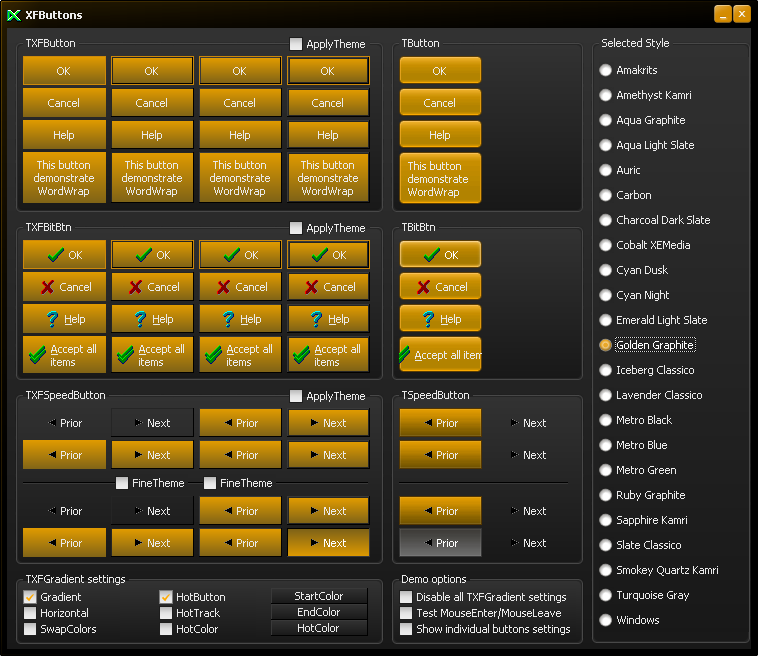Image resolution: width=758 pixels, height=656 pixels.
Task: Click the EndColor button
Action: click(x=319, y=612)
